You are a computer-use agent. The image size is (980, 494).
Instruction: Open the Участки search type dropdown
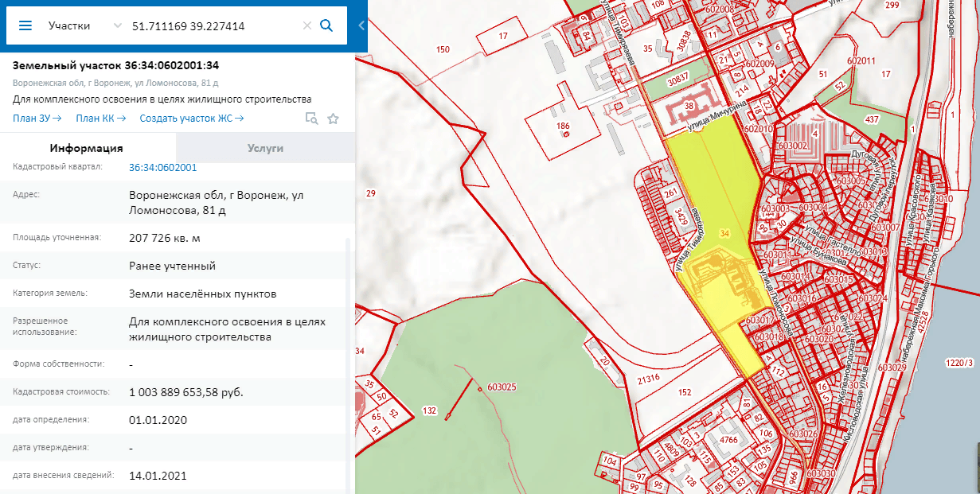[84, 25]
